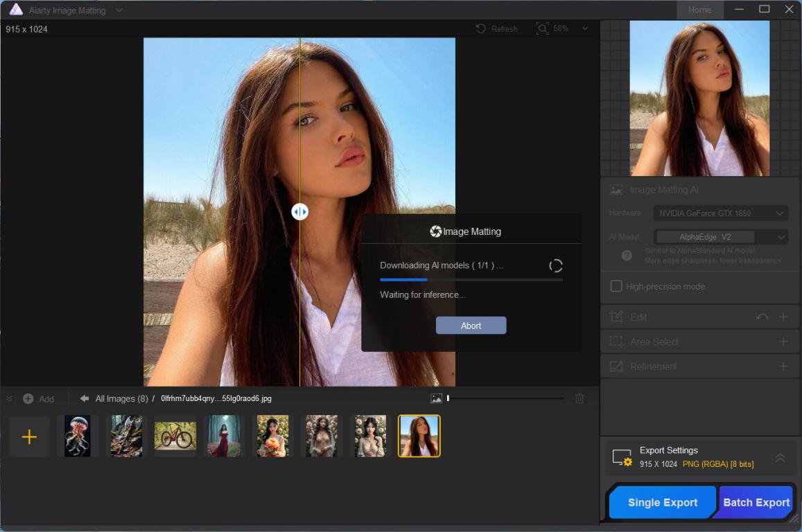The width and height of the screenshot is (802, 532).
Task: Open the Home tab
Action: click(x=699, y=10)
